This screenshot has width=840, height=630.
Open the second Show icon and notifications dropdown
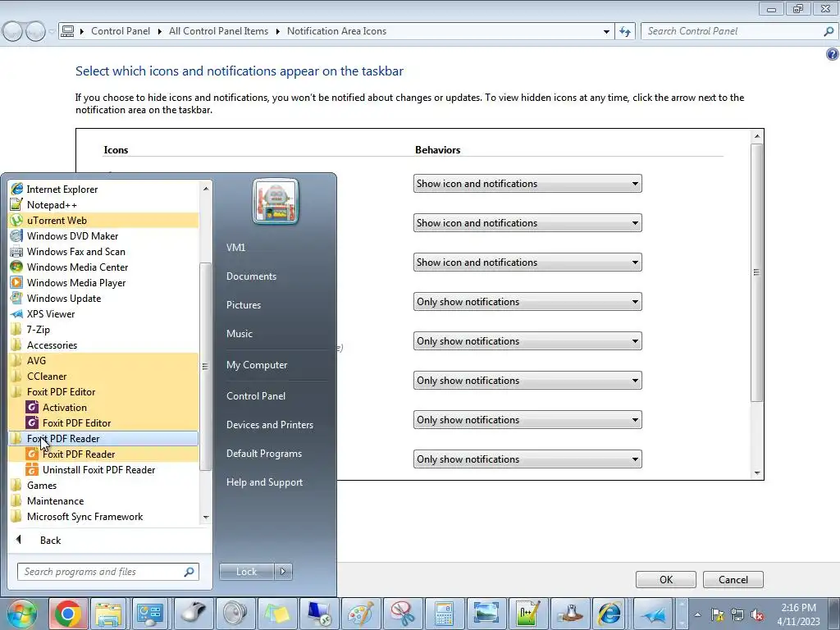coord(527,223)
